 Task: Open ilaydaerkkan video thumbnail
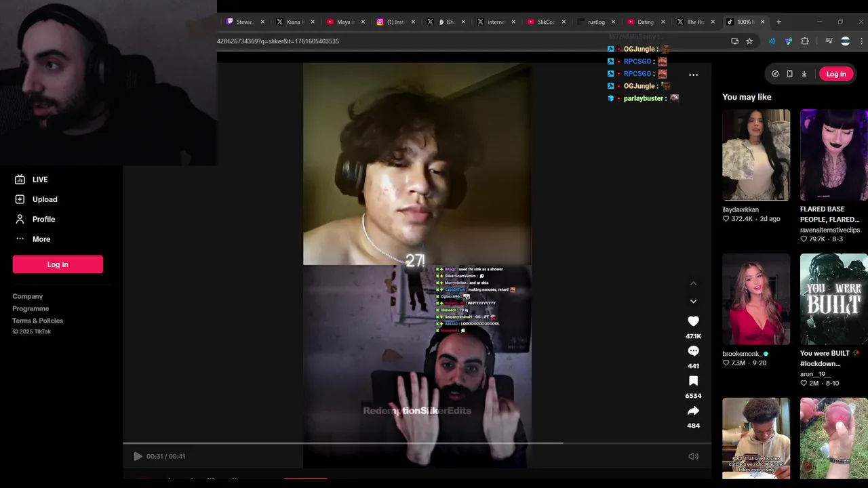pos(756,155)
